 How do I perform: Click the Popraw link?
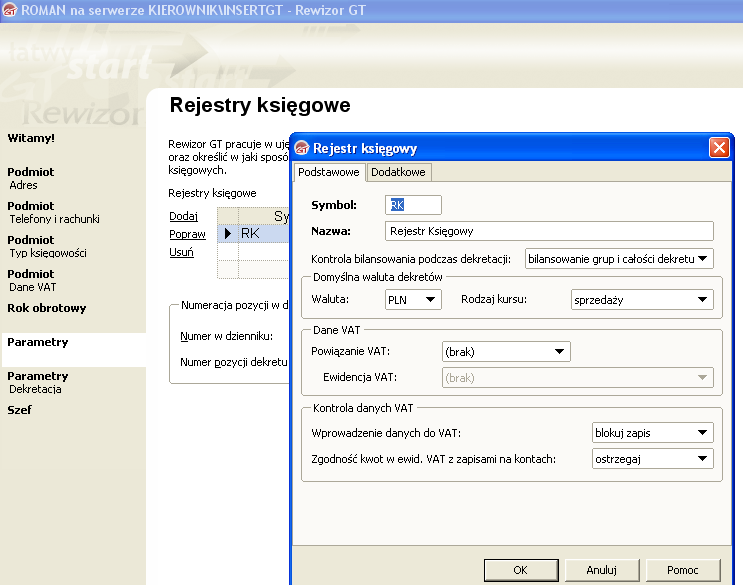187,234
